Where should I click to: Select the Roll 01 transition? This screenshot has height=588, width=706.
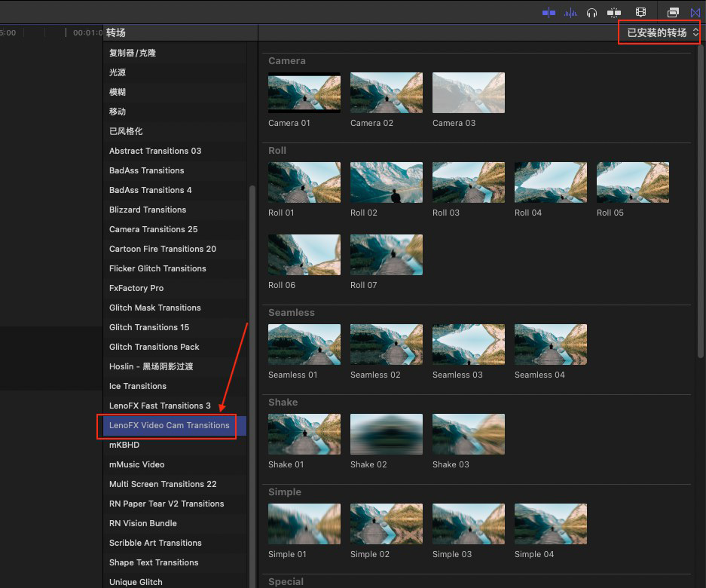(304, 182)
